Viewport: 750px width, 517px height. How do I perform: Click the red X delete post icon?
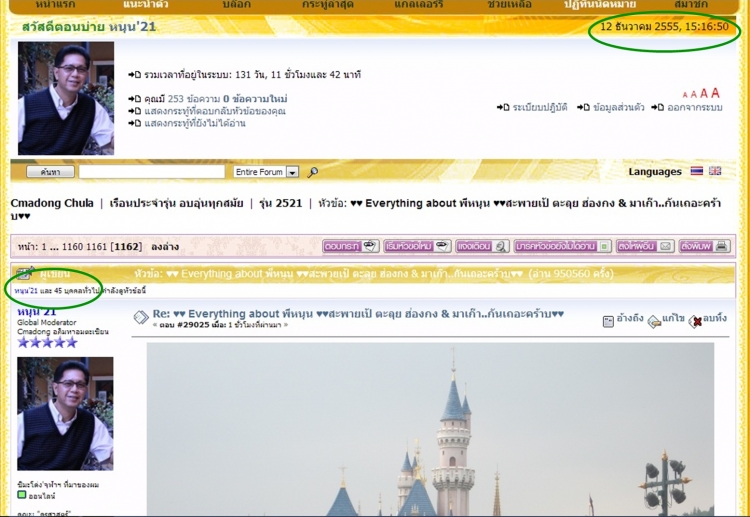695,322
